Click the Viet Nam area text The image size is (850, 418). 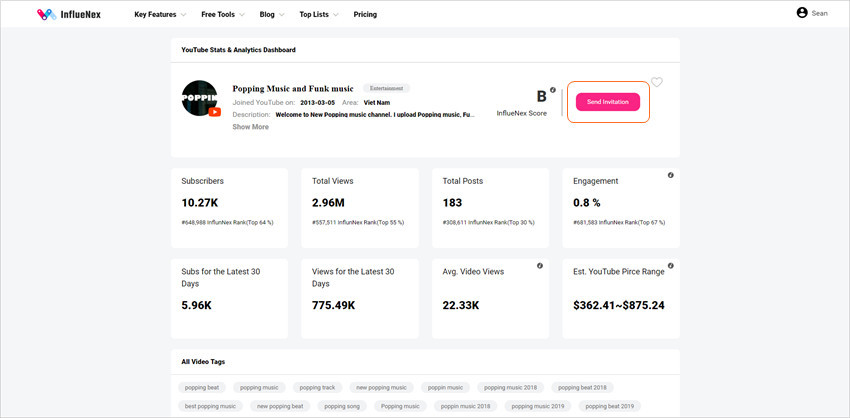(377, 102)
